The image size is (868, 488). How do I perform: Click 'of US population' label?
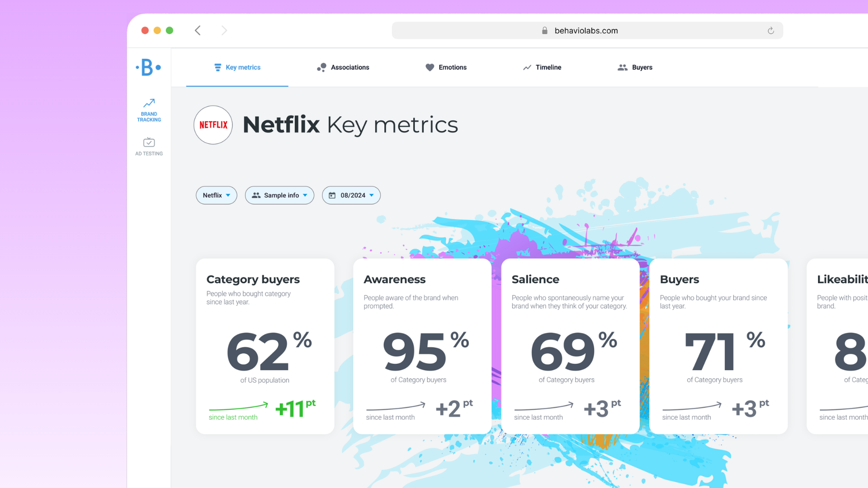[264, 380]
